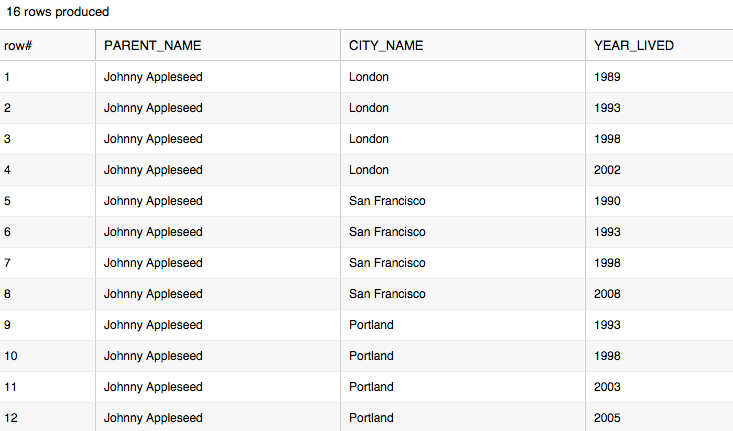733x431 pixels.
Task: Click Johnny Appleseed in row 3
Action: [153, 139]
